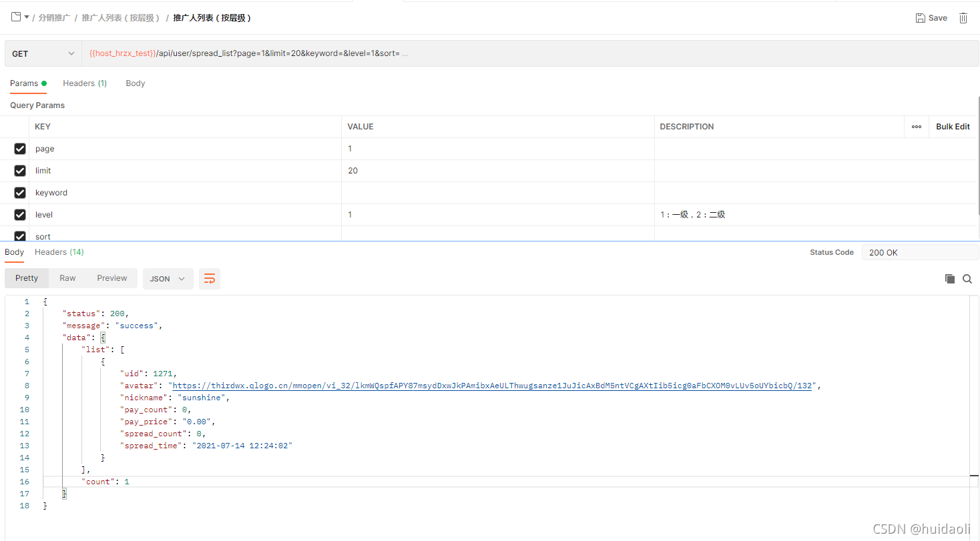Uncheck the keyword parameter checkbox
Screen dimensions: 980x541
tap(20, 193)
